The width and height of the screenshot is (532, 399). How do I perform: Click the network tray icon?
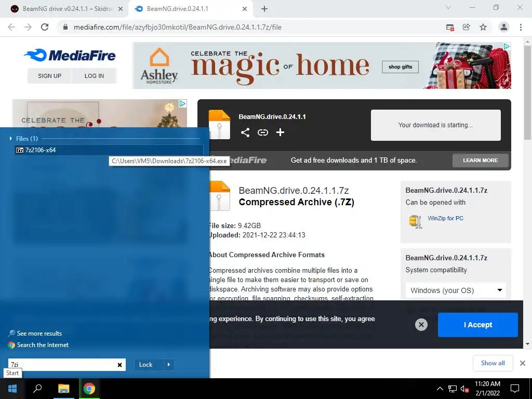pyautogui.click(x=453, y=389)
